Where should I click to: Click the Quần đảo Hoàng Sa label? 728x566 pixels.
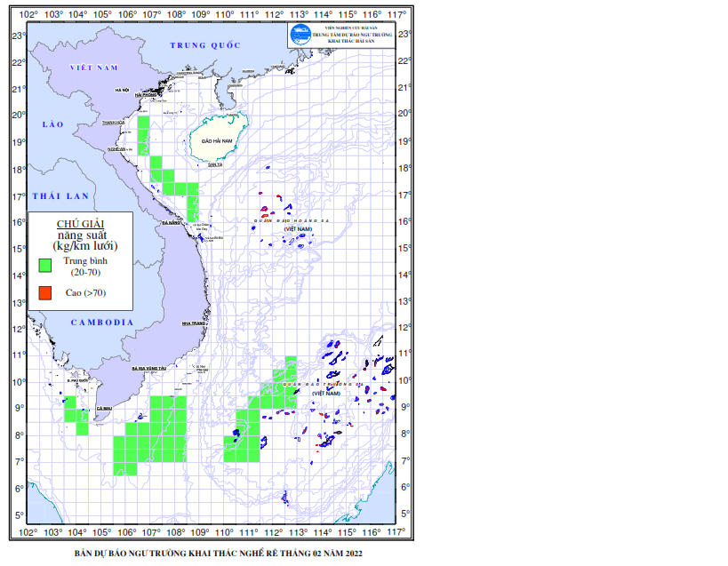point(292,221)
